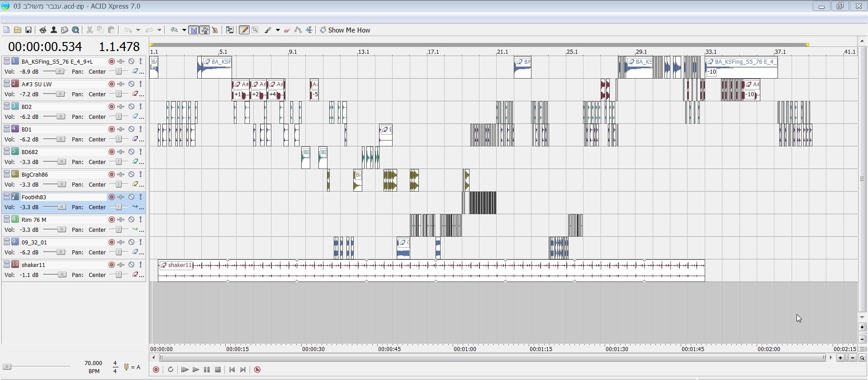Open Track FX for the shaker11 track
This screenshot has height=380, width=868.
121,265
